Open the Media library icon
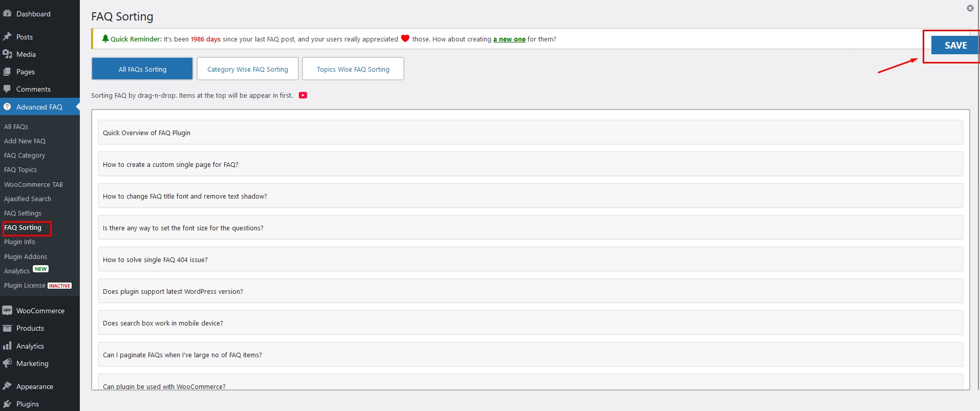Screen dimensions: 980x411 tap(7, 54)
